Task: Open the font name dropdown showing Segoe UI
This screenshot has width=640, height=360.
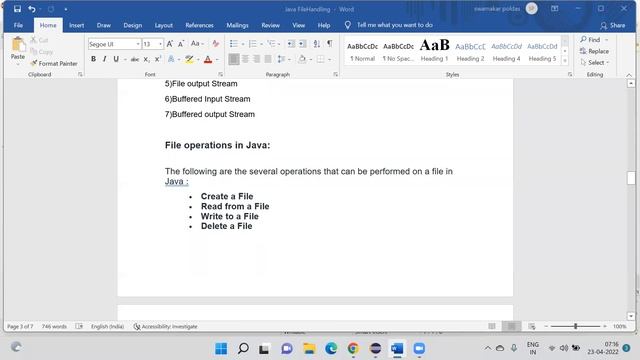Action: click(x=138, y=44)
